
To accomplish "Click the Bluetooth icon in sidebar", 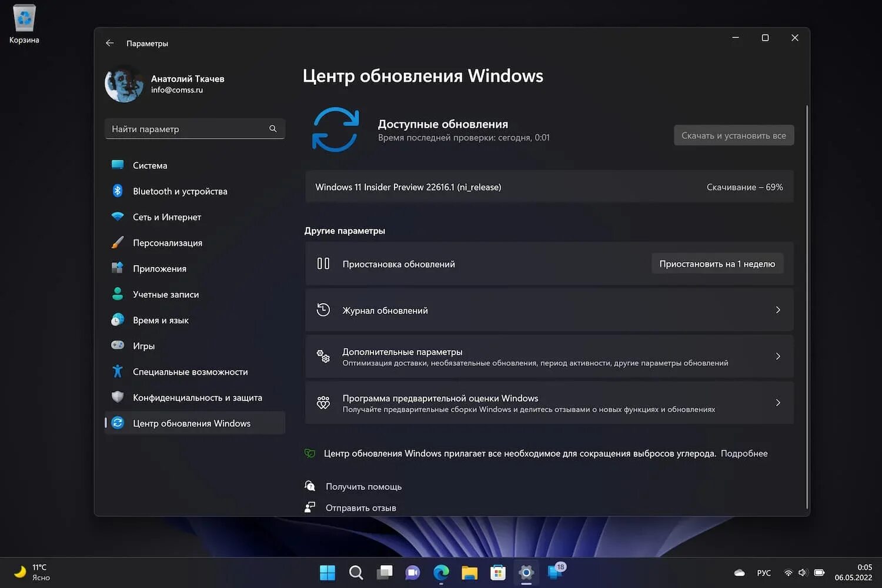I will [x=118, y=191].
